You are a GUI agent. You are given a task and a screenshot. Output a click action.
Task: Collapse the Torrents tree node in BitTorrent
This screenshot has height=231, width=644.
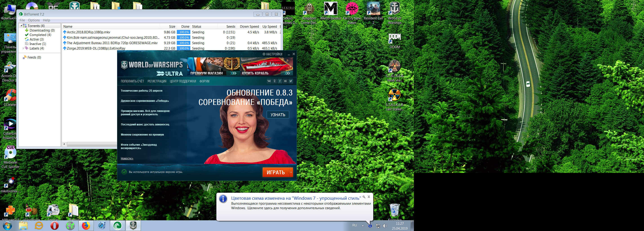(x=21, y=26)
